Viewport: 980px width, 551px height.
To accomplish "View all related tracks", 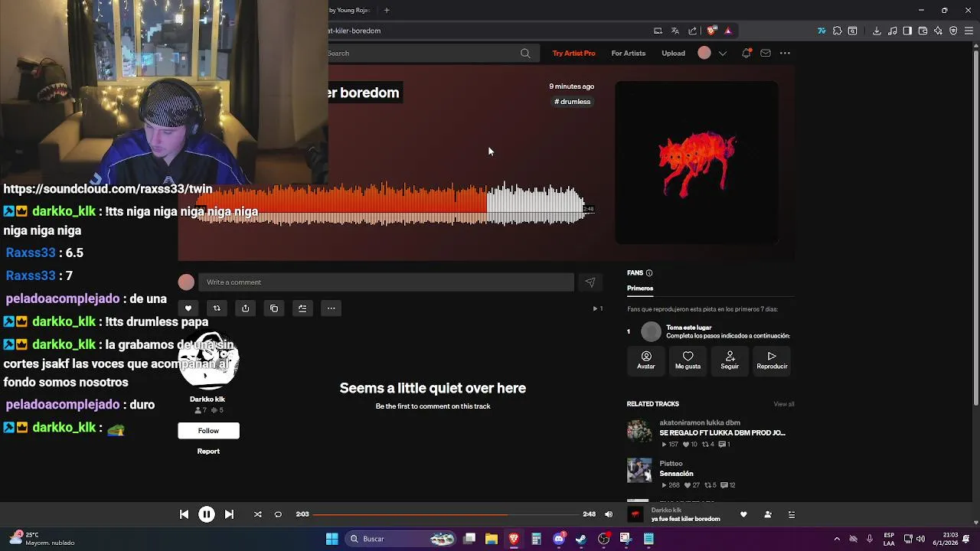I will coord(784,404).
